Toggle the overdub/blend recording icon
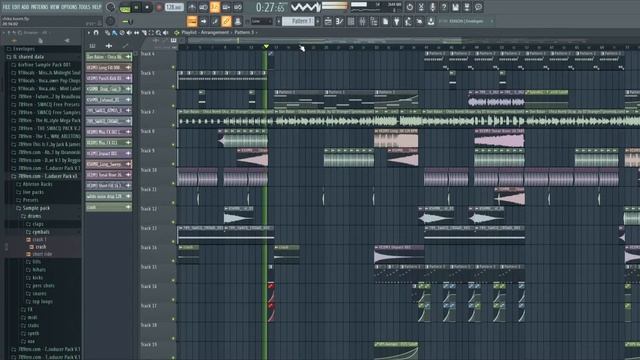 pos(226,7)
